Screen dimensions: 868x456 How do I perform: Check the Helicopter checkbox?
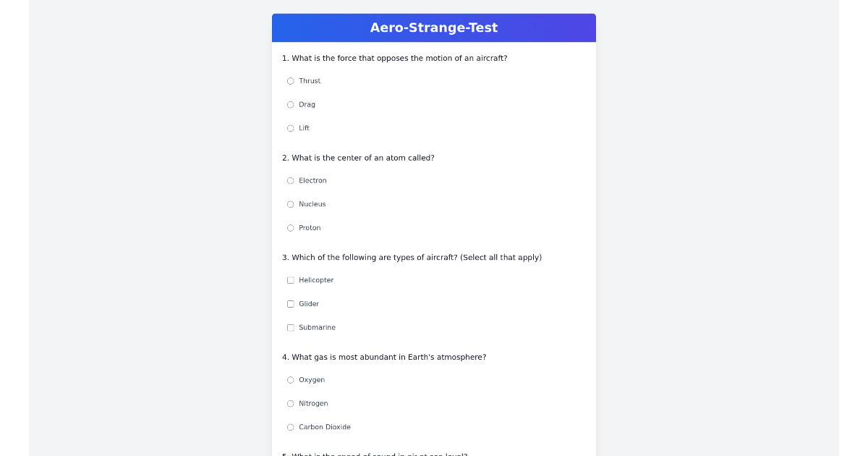[x=290, y=280]
